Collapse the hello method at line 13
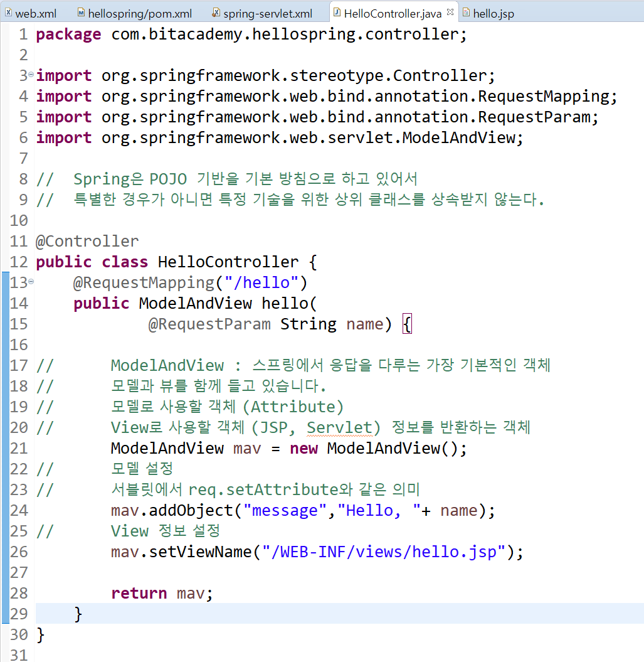This screenshot has height=662, width=644. (31, 281)
